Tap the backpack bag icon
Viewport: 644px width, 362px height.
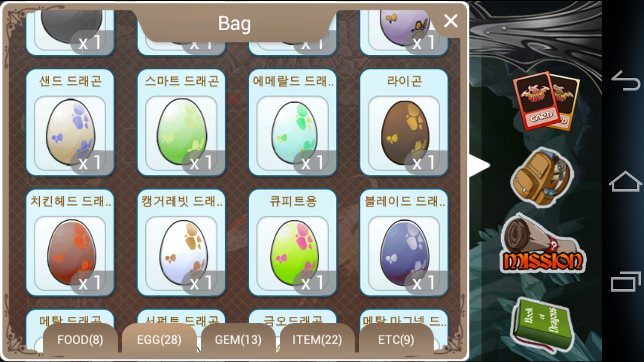point(541,177)
